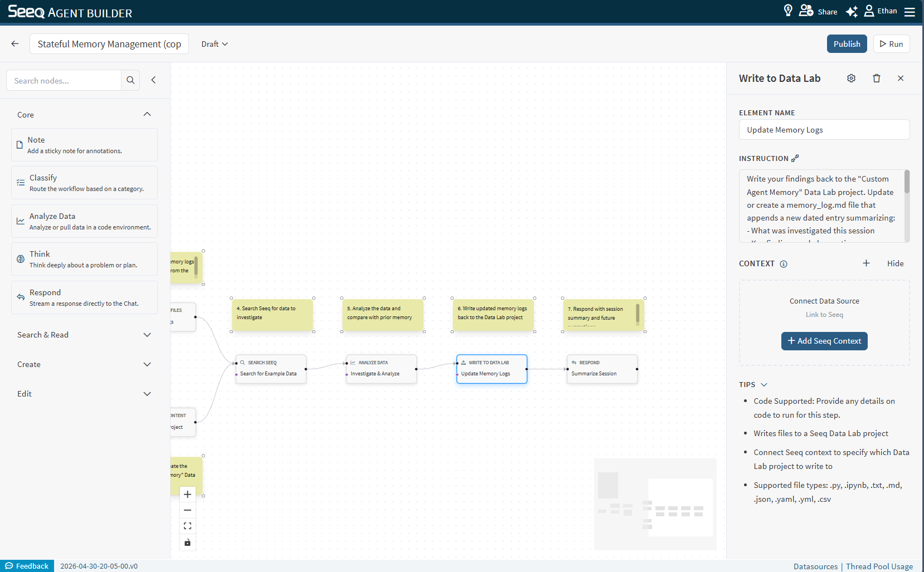Select the Analyze Data workflow node
Viewport: 924px width, 572px height.
click(x=381, y=369)
